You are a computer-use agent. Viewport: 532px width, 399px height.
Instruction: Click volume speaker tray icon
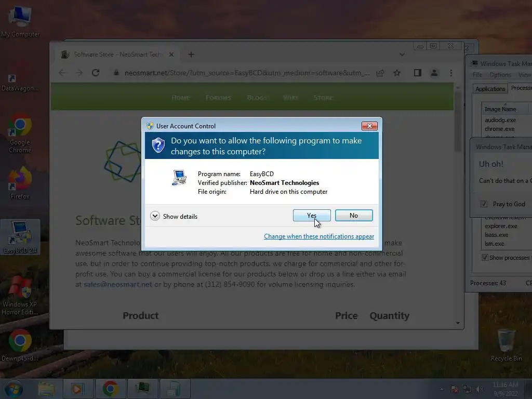[x=479, y=389]
